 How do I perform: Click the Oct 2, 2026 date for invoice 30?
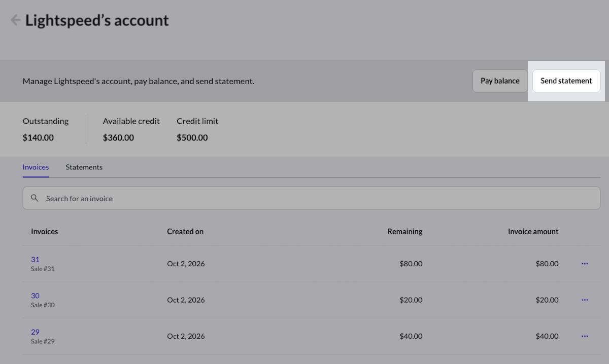click(x=186, y=300)
